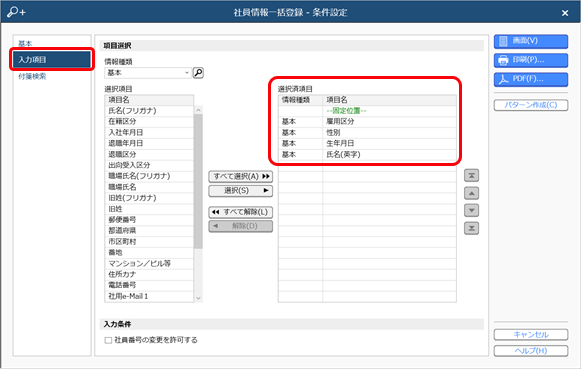Image resolution: width=581 pixels, height=369 pixels.
Task: Click 情報種類 column header in 選択済項目
Action: [301, 100]
